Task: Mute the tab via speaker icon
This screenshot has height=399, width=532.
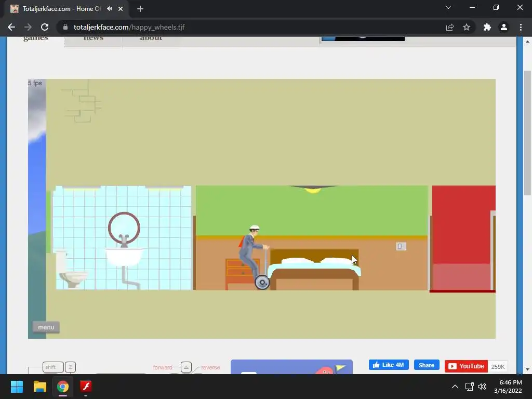Action: pos(109,9)
